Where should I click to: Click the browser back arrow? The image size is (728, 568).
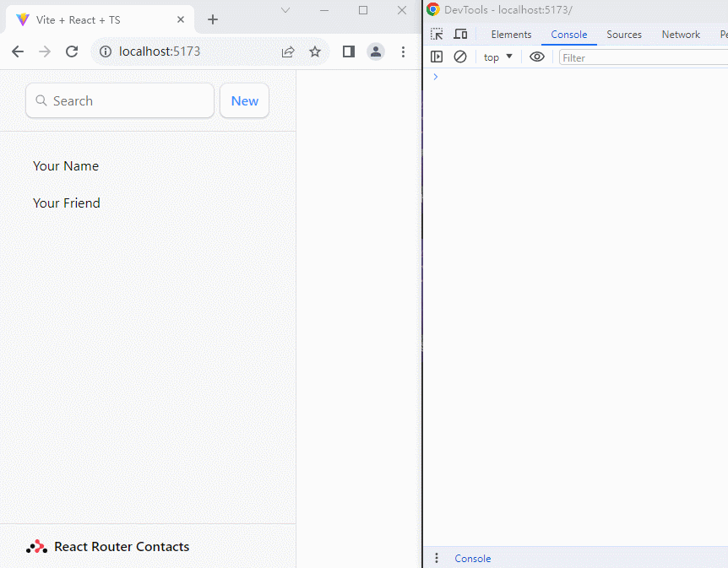pyautogui.click(x=18, y=51)
